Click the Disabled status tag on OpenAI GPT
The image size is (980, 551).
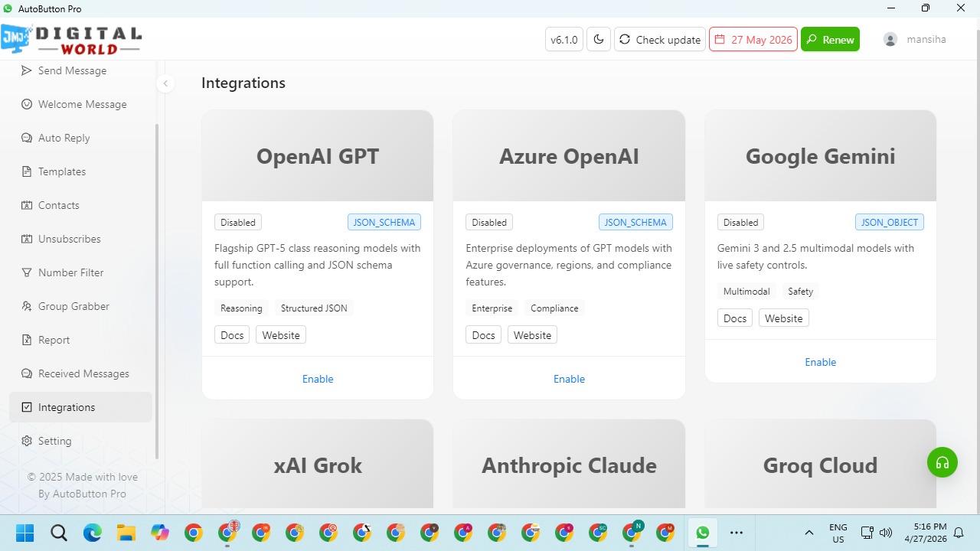click(238, 223)
